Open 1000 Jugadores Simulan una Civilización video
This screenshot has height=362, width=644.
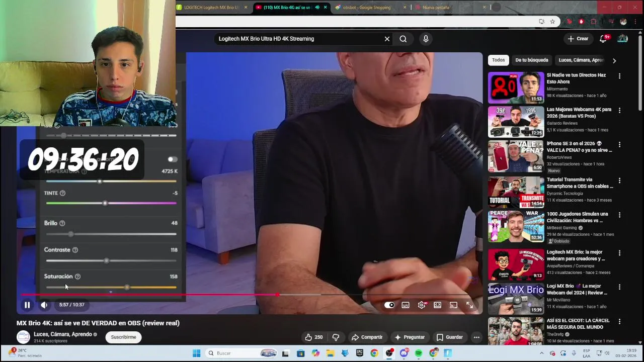click(x=516, y=226)
